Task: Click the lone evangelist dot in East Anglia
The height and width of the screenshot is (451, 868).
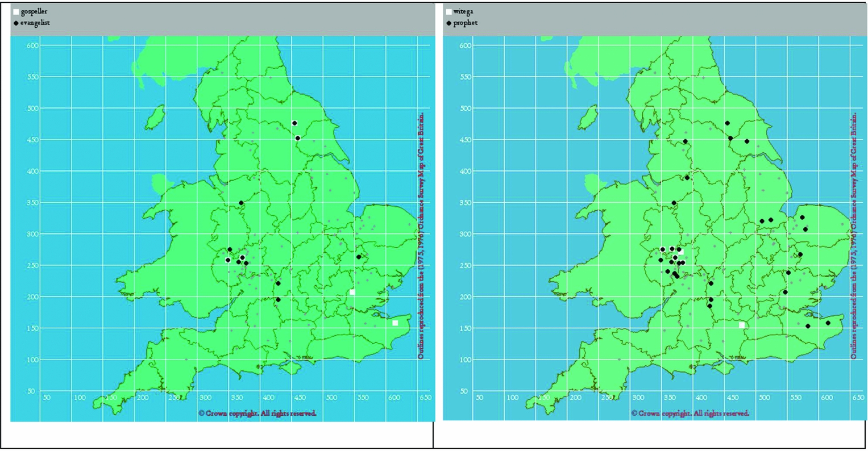Action: [x=359, y=257]
